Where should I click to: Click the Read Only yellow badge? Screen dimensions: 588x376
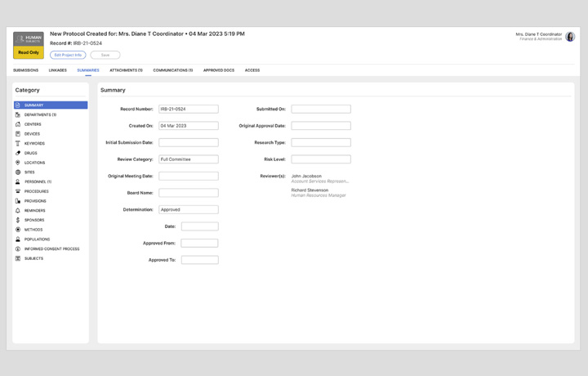click(x=29, y=52)
